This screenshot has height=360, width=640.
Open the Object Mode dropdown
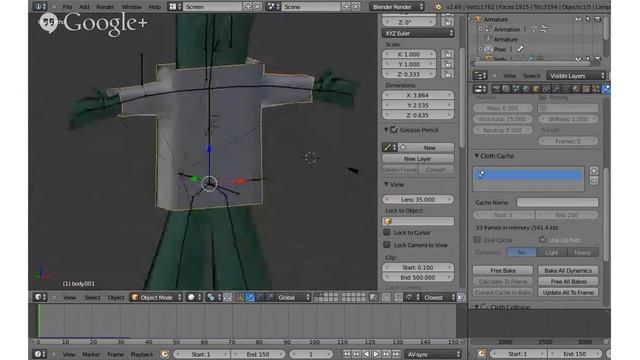coord(156,298)
